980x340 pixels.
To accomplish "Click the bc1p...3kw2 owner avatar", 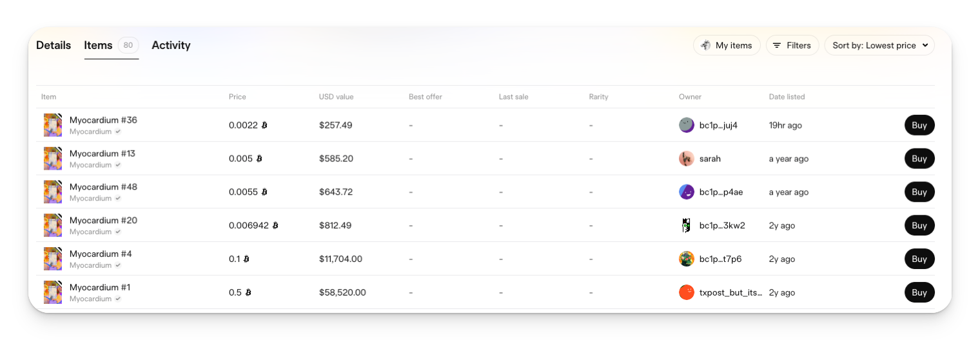I will (687, 226).
